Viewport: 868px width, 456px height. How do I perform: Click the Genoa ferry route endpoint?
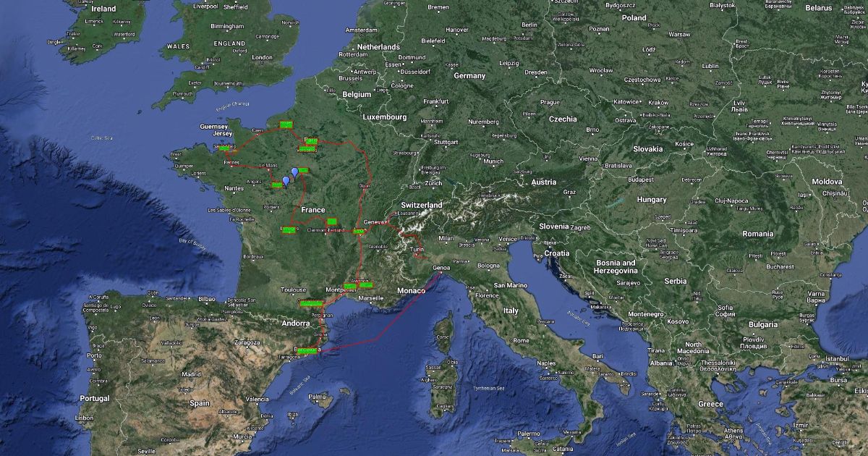441,273
